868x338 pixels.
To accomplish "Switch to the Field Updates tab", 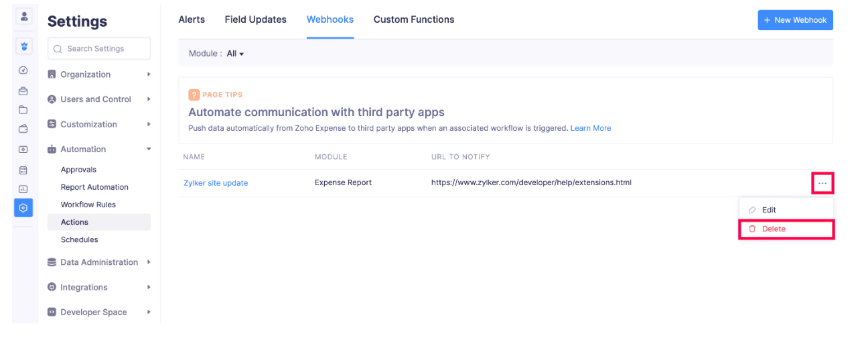I will pyautogui.click(x=255, y=19).
